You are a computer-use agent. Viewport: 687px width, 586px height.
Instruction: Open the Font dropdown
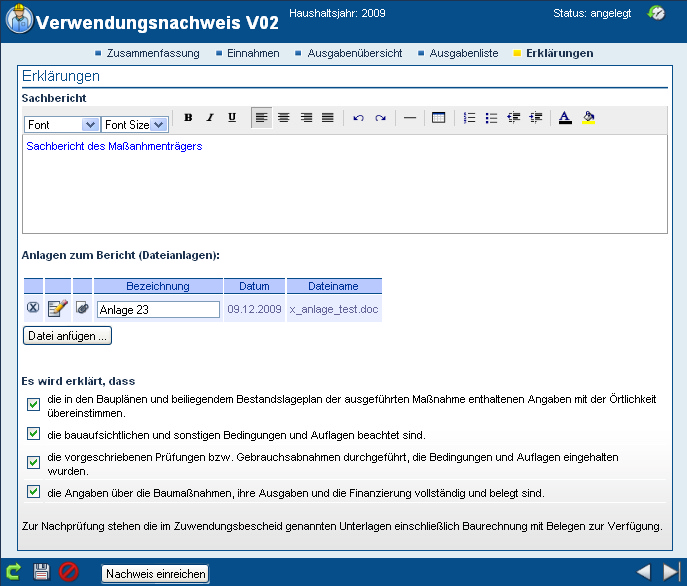(61, 125)
